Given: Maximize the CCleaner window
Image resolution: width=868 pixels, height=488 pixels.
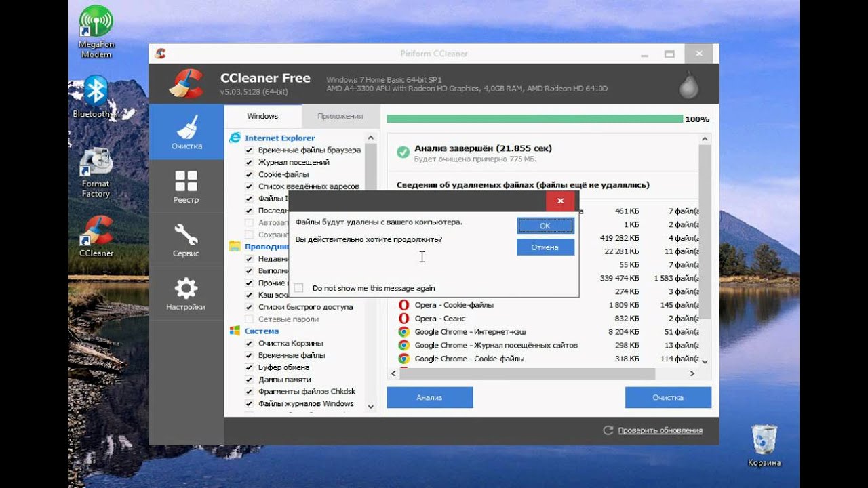Looking at the screenshot, I should tap(669, 54).
